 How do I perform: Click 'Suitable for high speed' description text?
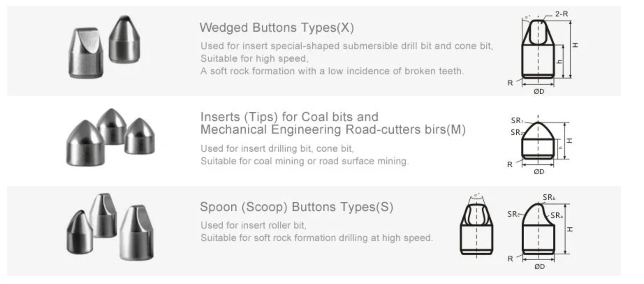254,59
